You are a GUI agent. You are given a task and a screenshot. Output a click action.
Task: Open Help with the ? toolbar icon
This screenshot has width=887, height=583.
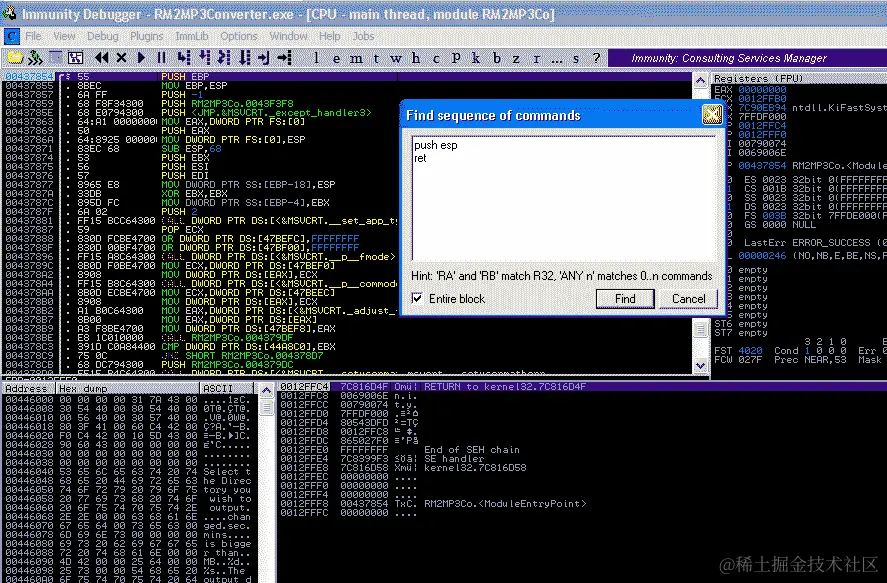[596, 58]
